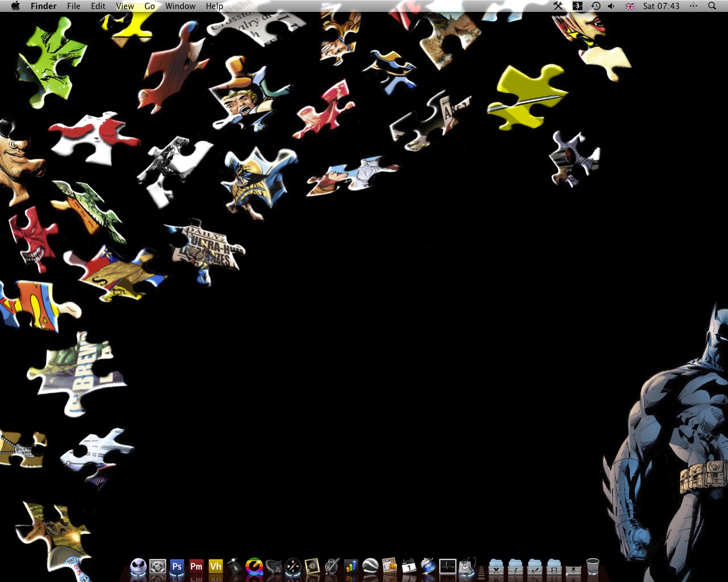Open the Window menu

[x=180, y=6]
